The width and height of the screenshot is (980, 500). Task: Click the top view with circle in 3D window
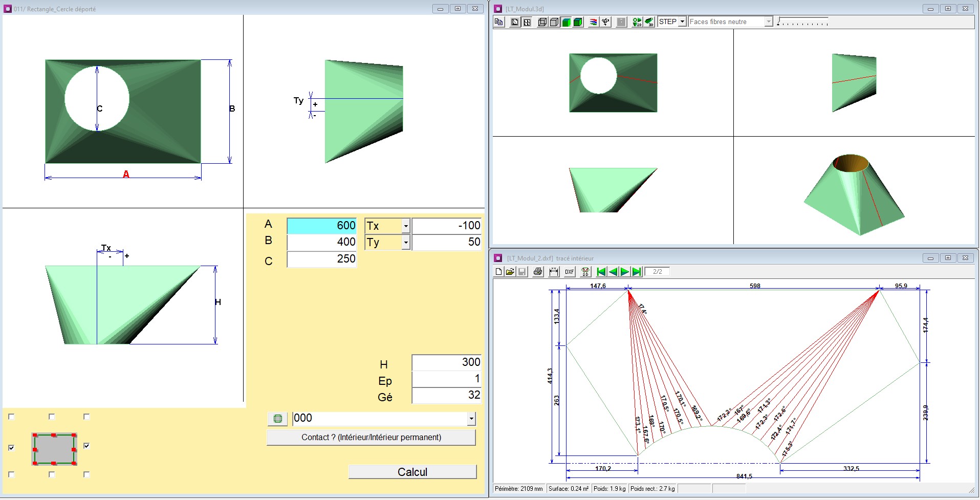coord(613,82)
